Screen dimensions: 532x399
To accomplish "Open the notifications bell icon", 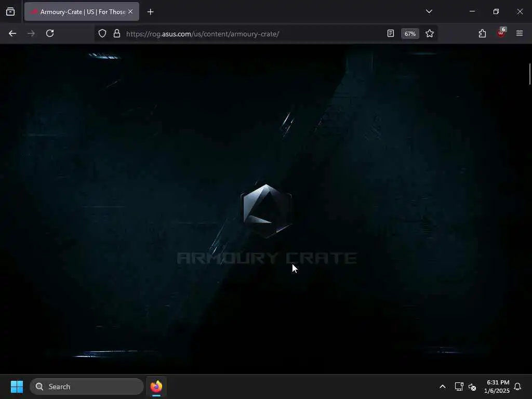I will 517,387.
